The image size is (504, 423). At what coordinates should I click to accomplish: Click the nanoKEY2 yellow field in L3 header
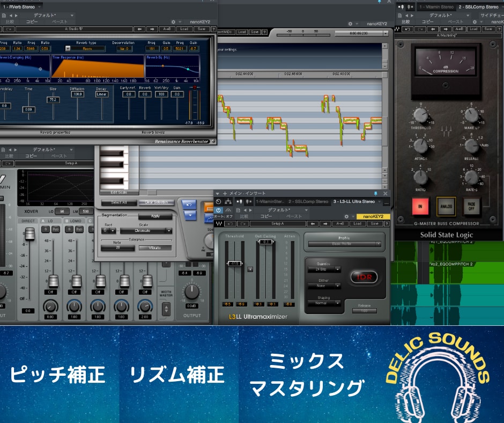(373, 216)
